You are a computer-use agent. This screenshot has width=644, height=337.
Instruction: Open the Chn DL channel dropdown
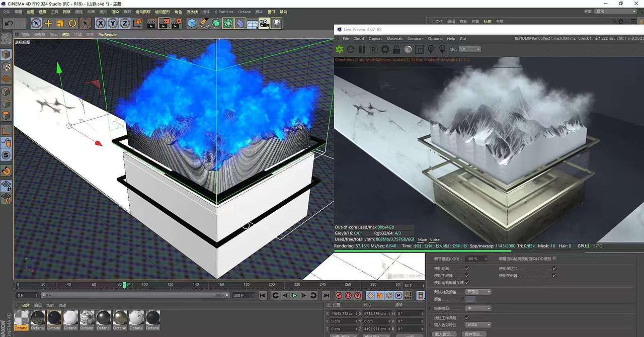[470, 49]
